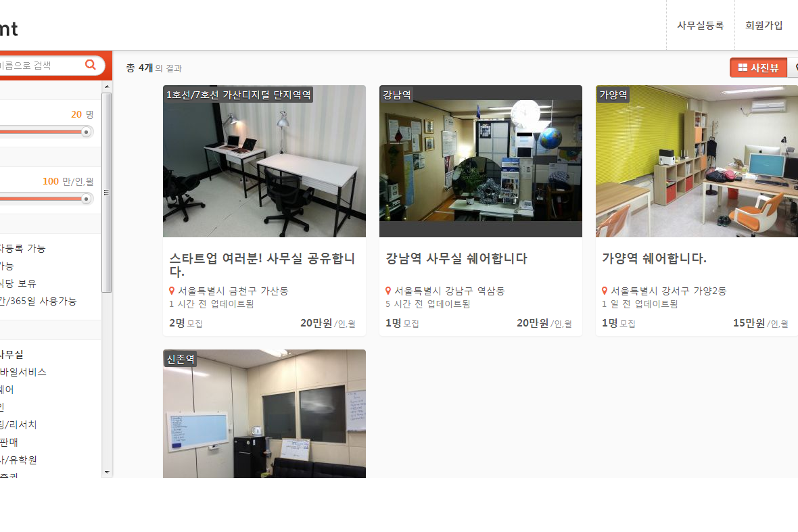Click the 1호선/7호선 가산디지털 단지역역 station tag
Screen dimensions: 798x532
(x=238, y=95)
